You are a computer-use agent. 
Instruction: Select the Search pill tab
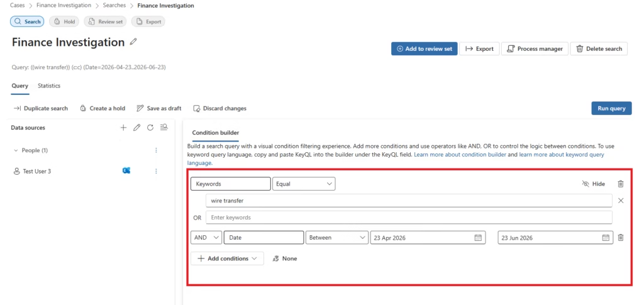click(x=27, y=22)
